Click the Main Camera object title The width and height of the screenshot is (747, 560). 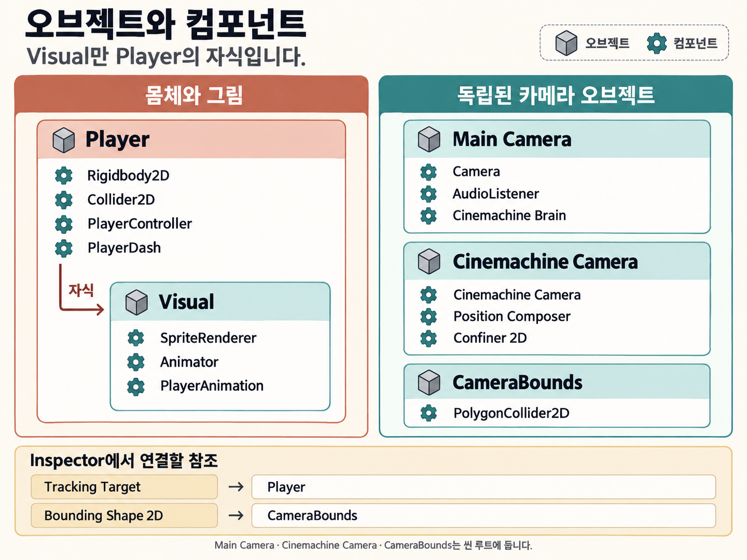pyautogui.click(x=512, y=139)
